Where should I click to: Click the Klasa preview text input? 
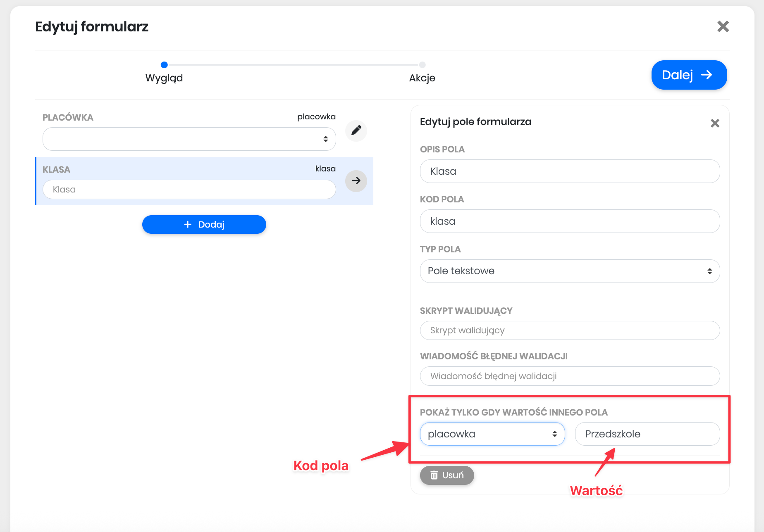tap(189, 190)
